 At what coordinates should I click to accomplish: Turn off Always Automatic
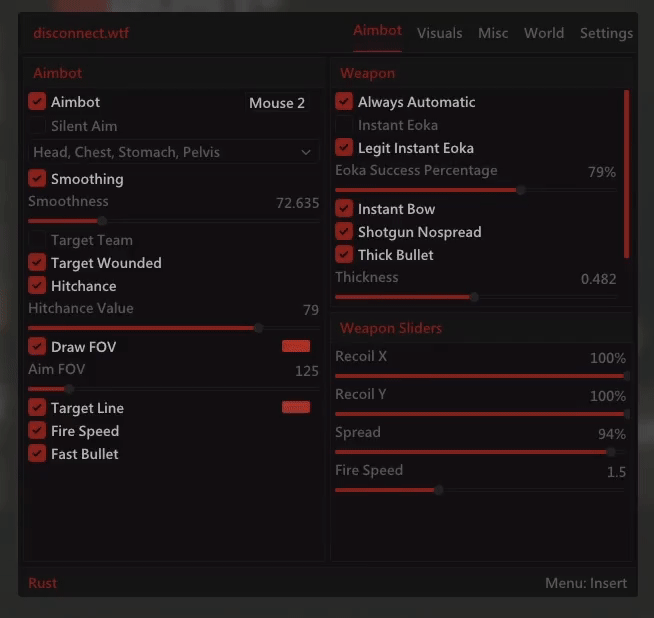click(344, 102)
